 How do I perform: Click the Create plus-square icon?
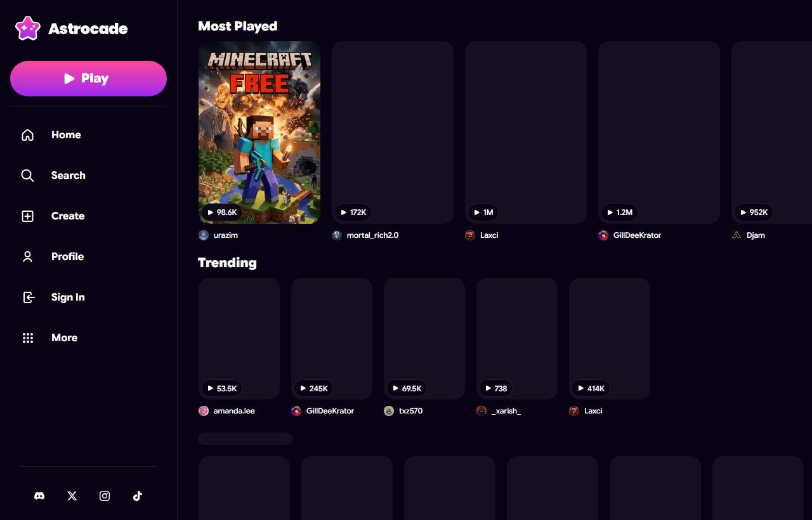(27, 216)
